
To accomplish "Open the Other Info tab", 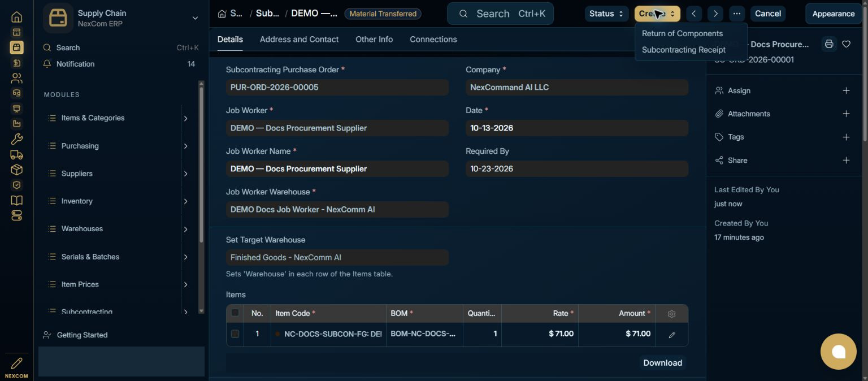I will coord(374,40).
